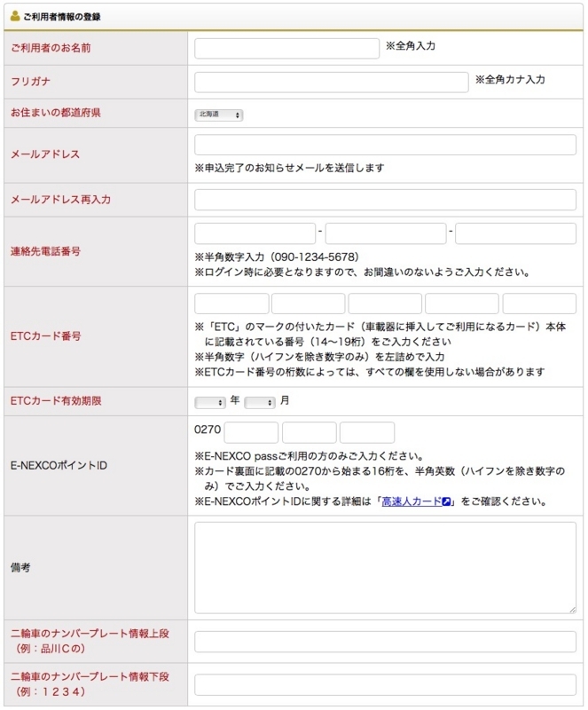Viewport: 588px width, 710px height.
Task: Click the middle 連絡先電話番号 box
Action: coord(386,233)
